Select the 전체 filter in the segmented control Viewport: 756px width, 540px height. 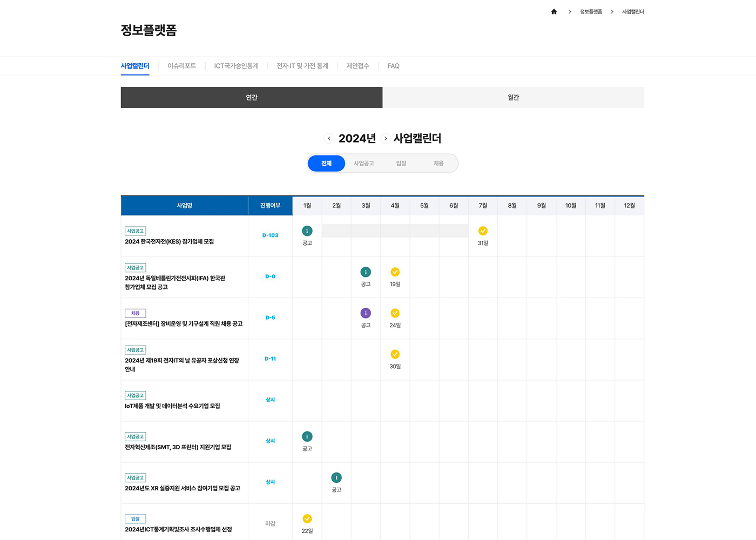(326, 163)
